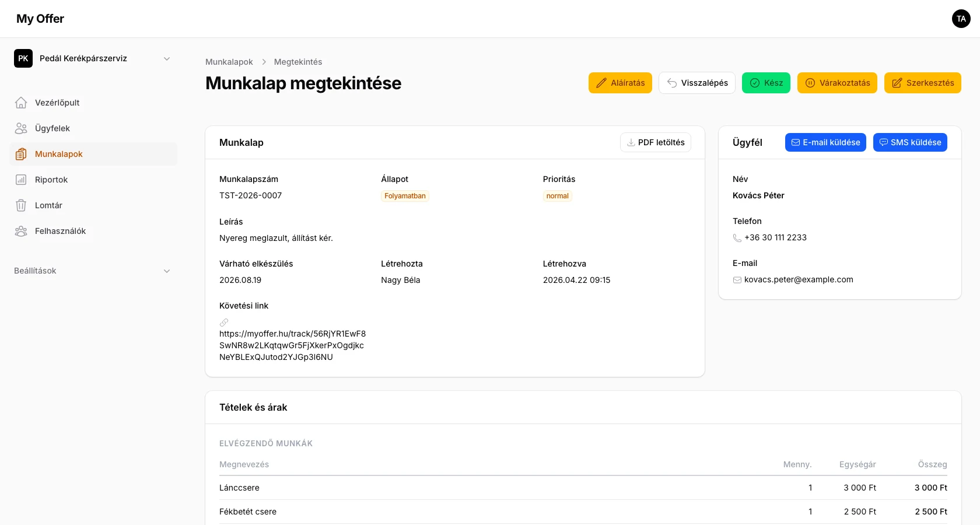Expand the Pedál Kerékpárszerviz company selector
980x525 pixels.
click(93, 58)
